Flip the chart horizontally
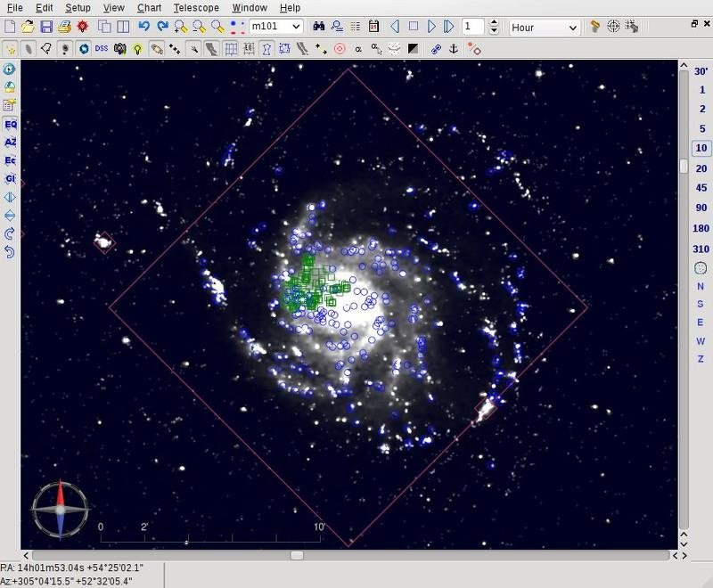Screen dimensions: 713x588 tap(8, 198)
